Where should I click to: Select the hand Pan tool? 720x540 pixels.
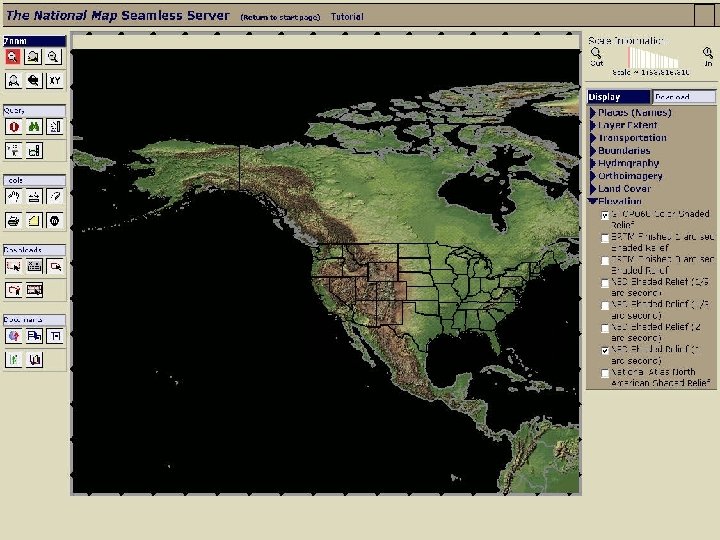[13, 197]
